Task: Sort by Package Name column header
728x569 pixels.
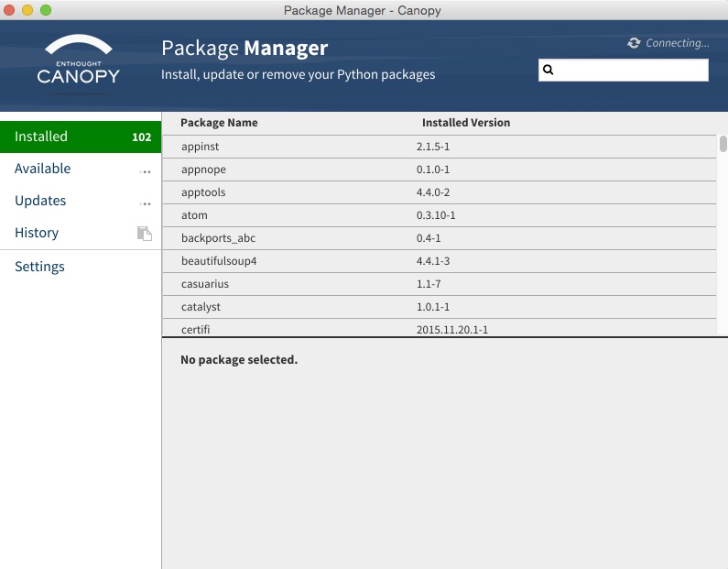Action: [x=219, y=123]
